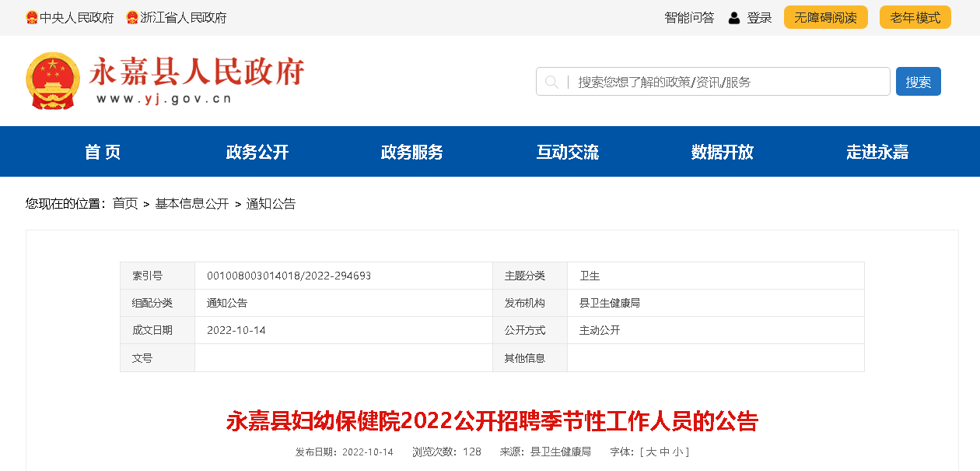Open 智能问答

[689, 18]
